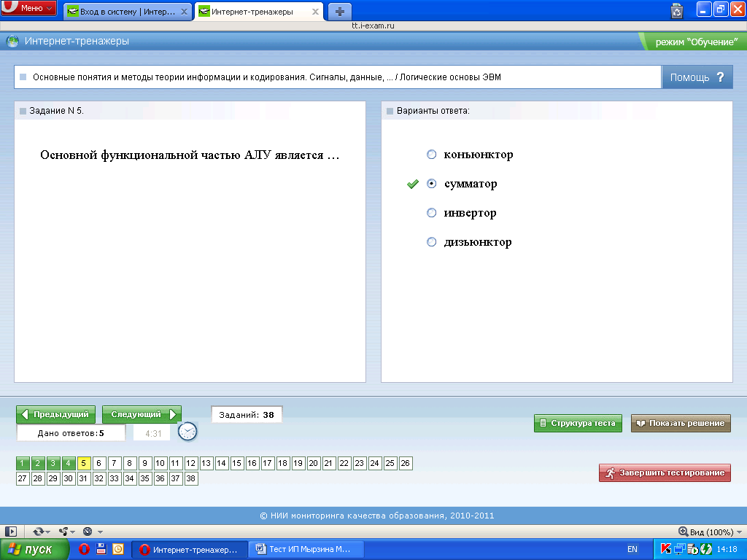
Task: Click Завершить тестирование
Action: pos(665,472)
